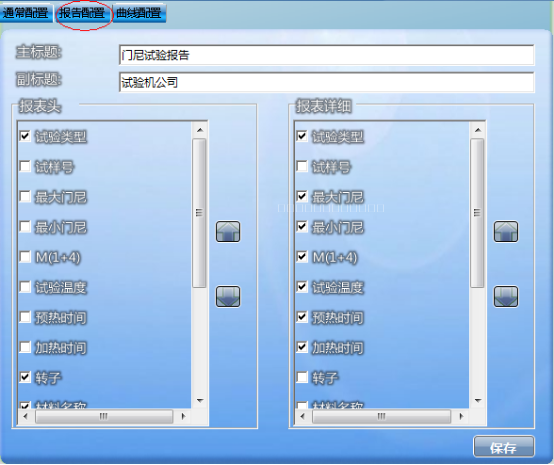Click 报表头 vertical scrollbar thumb
This screenshot has width=554, height=465.
pyautogui.click(x=200, y=213)
